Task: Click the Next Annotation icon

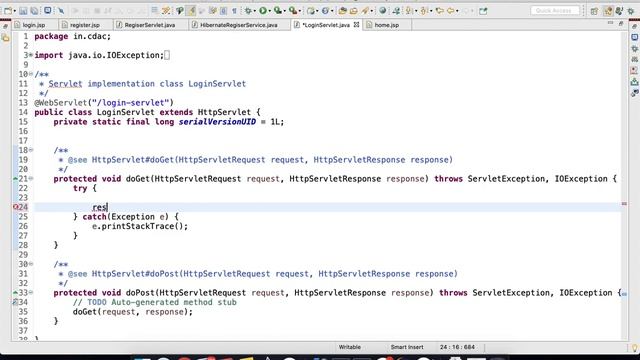Action: click(408, 11)
